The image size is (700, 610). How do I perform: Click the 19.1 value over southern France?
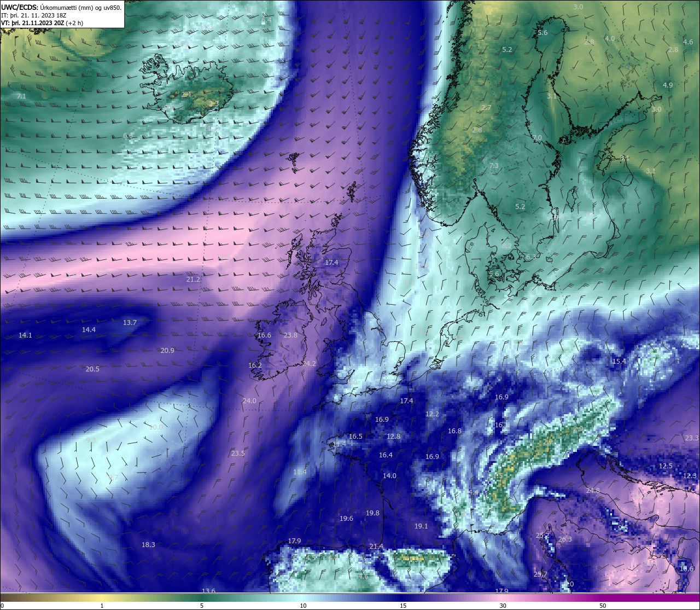coord(421,526)
